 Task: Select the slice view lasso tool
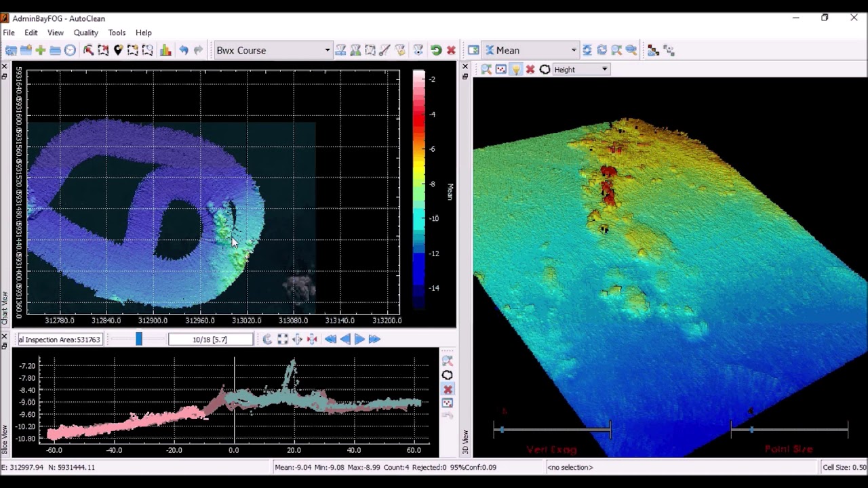[x=448, y=375]
